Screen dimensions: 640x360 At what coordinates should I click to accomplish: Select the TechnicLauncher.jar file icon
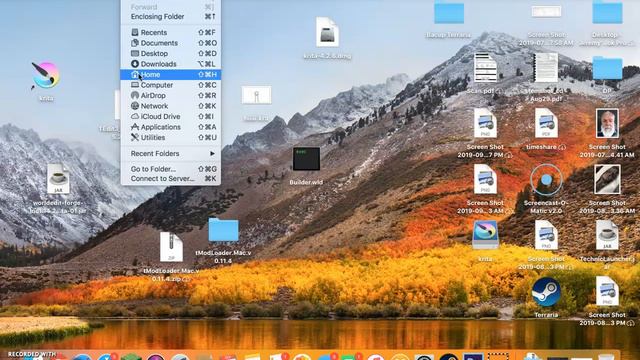tap(607, 235)
